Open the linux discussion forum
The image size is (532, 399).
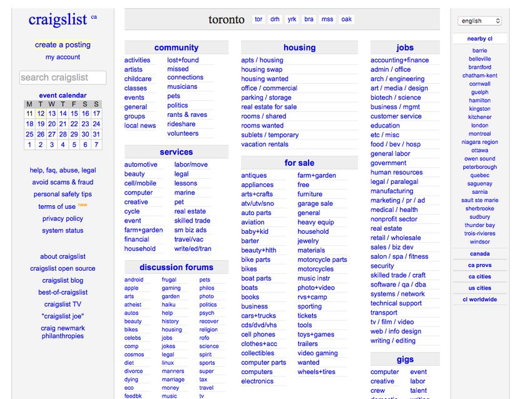pos(168,363)
